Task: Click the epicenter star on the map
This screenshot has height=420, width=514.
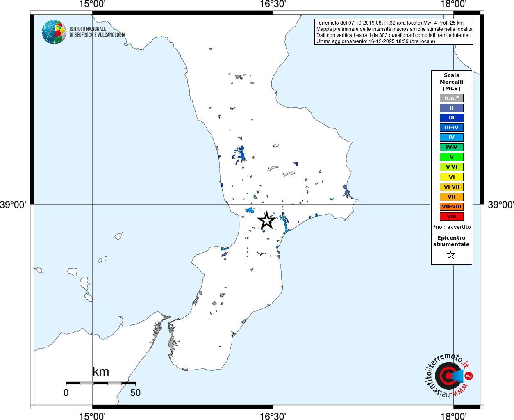Action: (x=266, y=220)
